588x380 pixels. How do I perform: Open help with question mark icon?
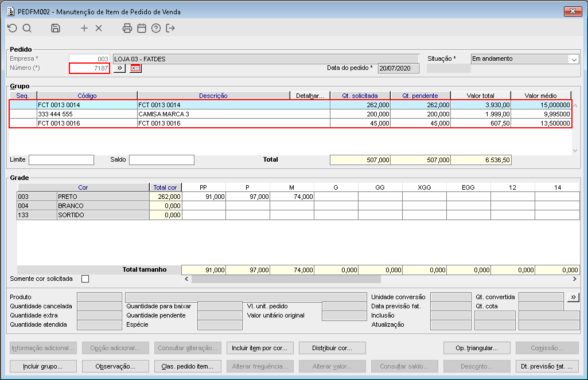click(x=156, y=28)
